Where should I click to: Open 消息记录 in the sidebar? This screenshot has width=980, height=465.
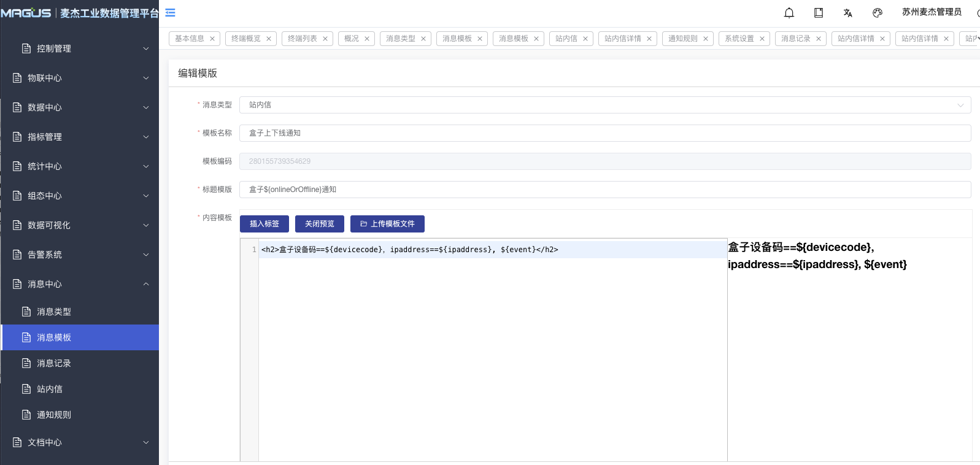tap(80, 363)
